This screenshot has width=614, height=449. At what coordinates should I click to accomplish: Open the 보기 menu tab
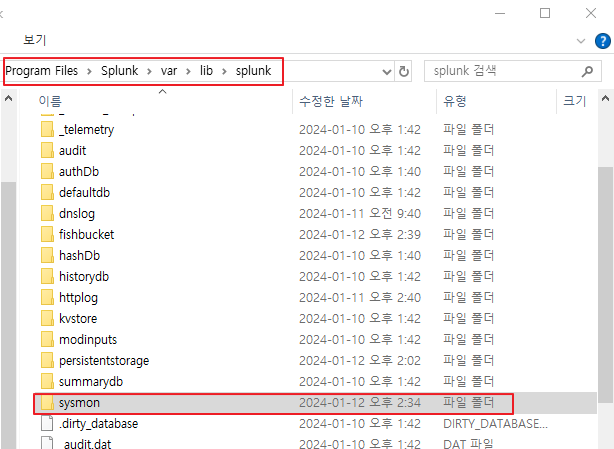click(x=35, y=40)
